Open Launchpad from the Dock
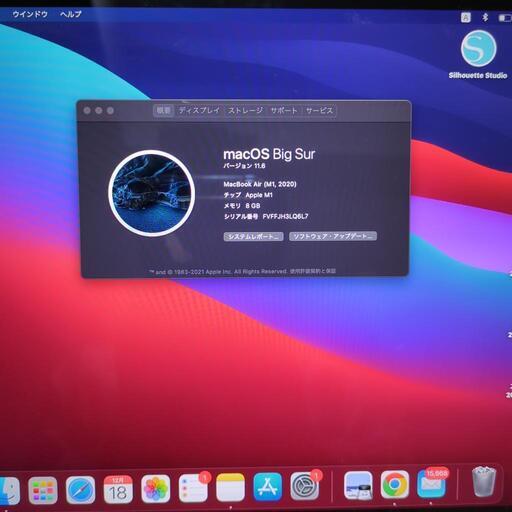 (x=43, y=490)
